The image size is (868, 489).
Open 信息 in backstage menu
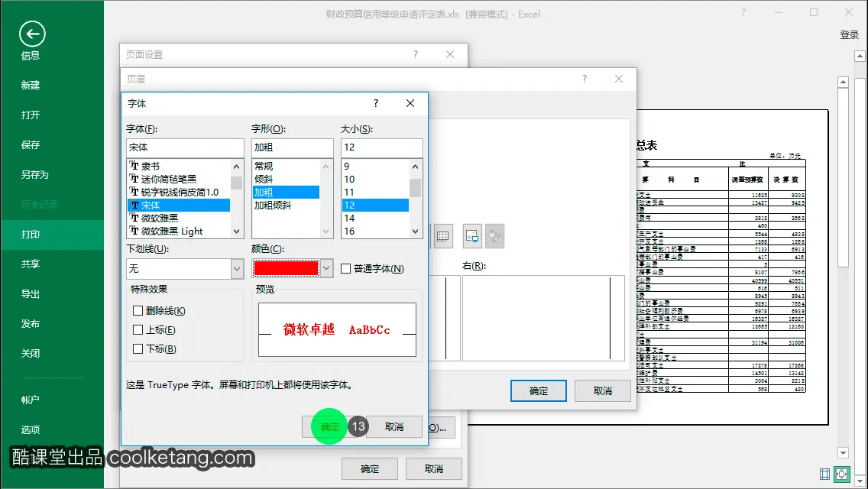coord(31,55)
